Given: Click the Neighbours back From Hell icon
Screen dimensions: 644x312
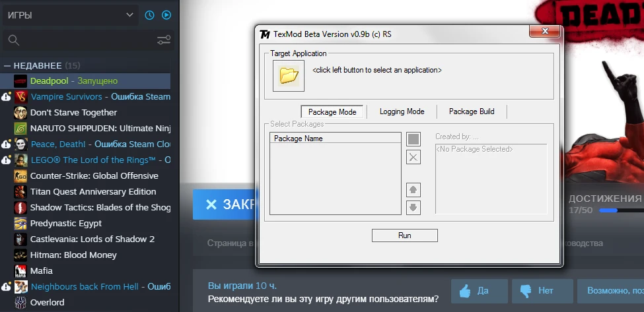Looking at the screenshot, I should [x=20, y=286].
